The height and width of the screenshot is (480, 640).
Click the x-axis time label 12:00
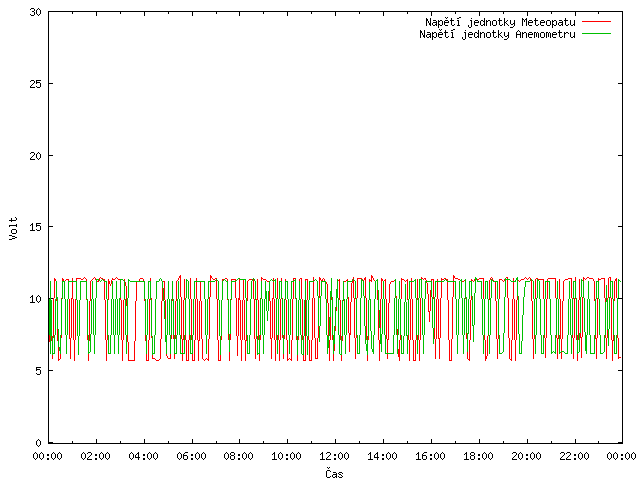[x=334, y=456]
